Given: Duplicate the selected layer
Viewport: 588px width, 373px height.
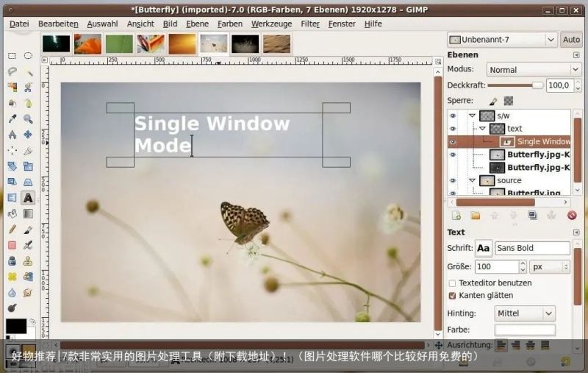Looking at the screenshot, I should click(532, 216).
